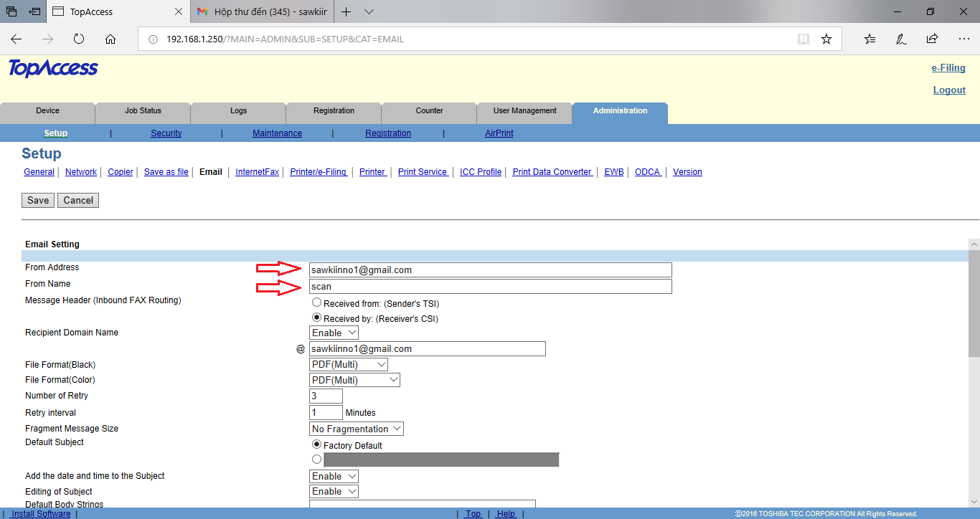The height and width of the screenshot is (519, 980).
Task: Expand Recipient Domain Name Enable dropdown
Action: pyautogui.click(x=334, y=333)
